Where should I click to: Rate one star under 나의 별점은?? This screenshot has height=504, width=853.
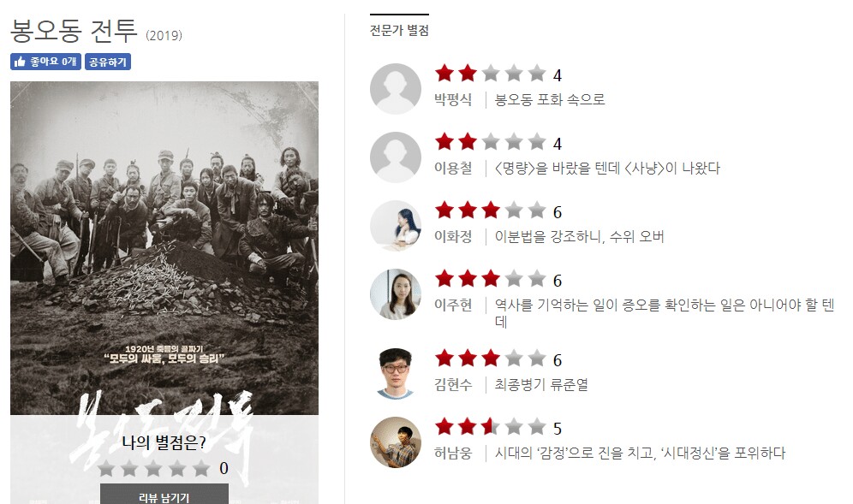click(105, 468)
